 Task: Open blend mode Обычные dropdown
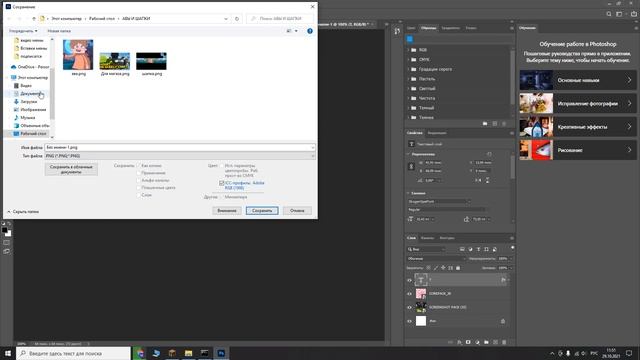(436, 258)
